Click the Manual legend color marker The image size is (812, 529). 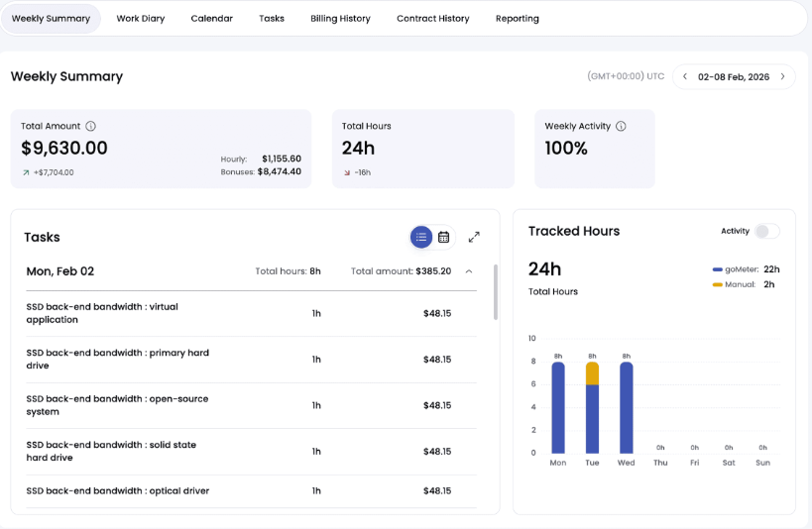tap(718, 284)
